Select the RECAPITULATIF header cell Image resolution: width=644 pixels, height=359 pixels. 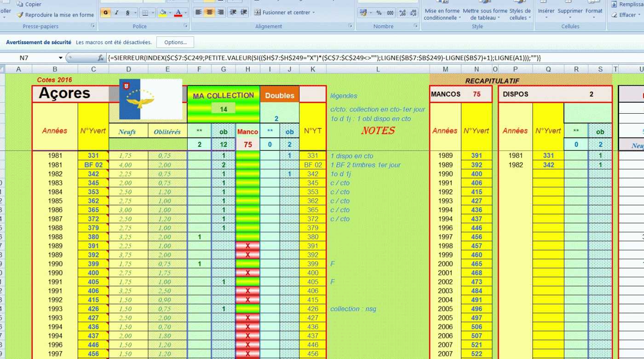[x=493, y=81]
